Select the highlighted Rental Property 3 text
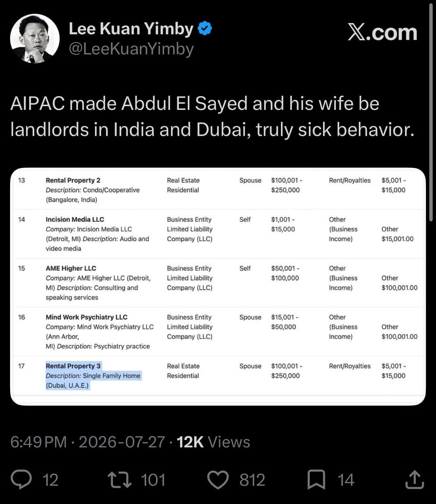 click(93, 376)
